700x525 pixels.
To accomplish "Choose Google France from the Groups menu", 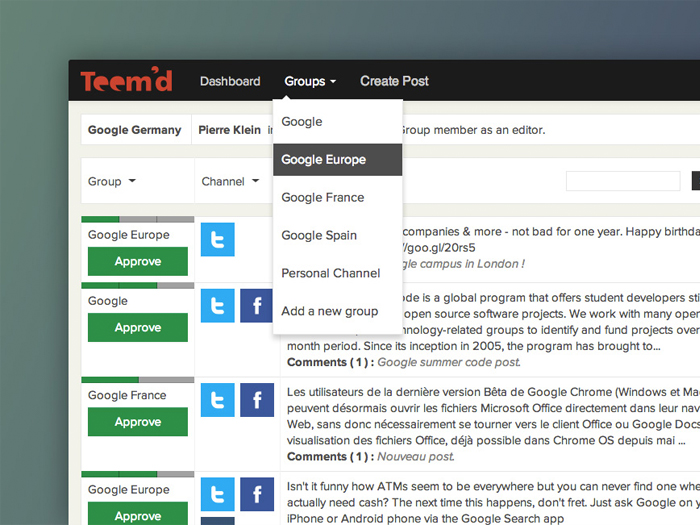I will pos(338,197).
